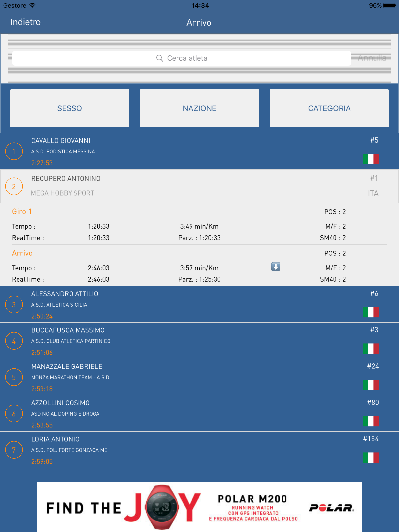Focus the Cerca atleta search field
Image resolution: width=399 pixels, height=532 pixels.
point(182,58)
